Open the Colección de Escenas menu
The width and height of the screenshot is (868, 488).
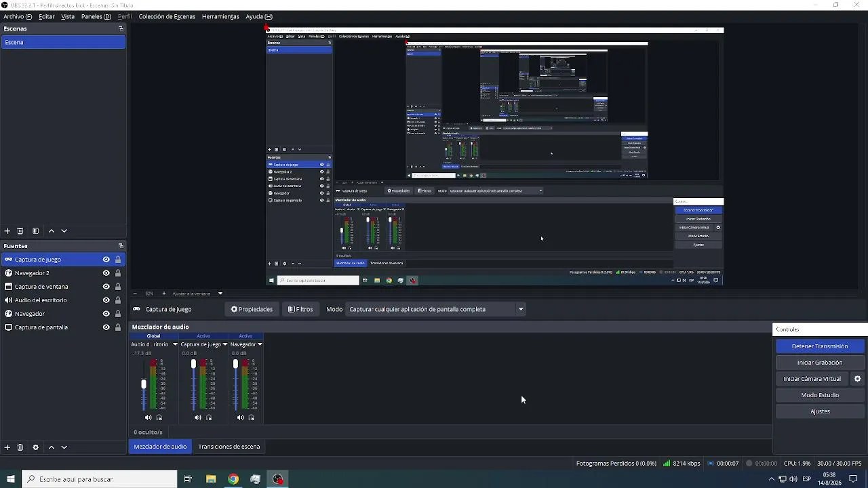tap(167, 16)
